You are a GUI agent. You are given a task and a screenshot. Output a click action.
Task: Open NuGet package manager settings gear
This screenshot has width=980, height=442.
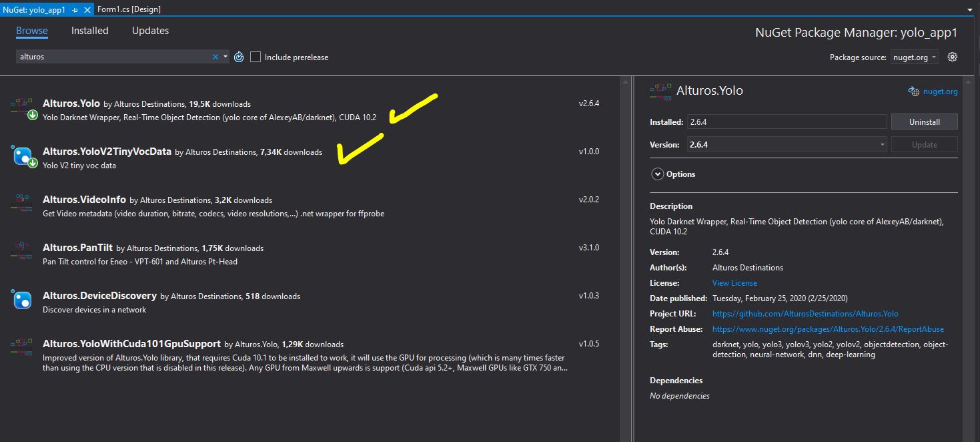(952, 57)
